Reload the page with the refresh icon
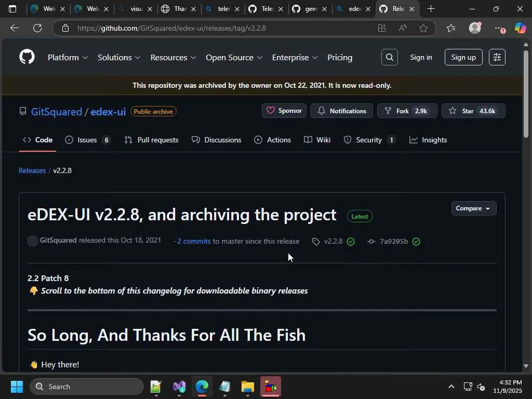Viewport: 532px width, 399px height. coord(37,28)
